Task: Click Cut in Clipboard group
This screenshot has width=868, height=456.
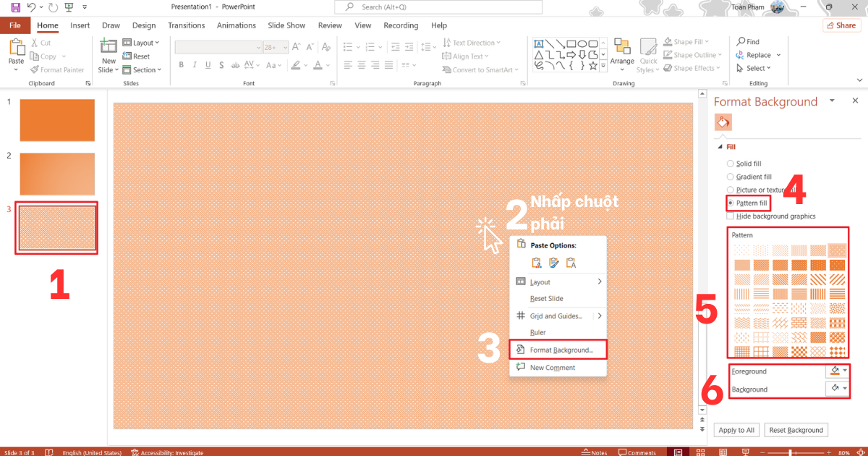Action: [41, 43]
